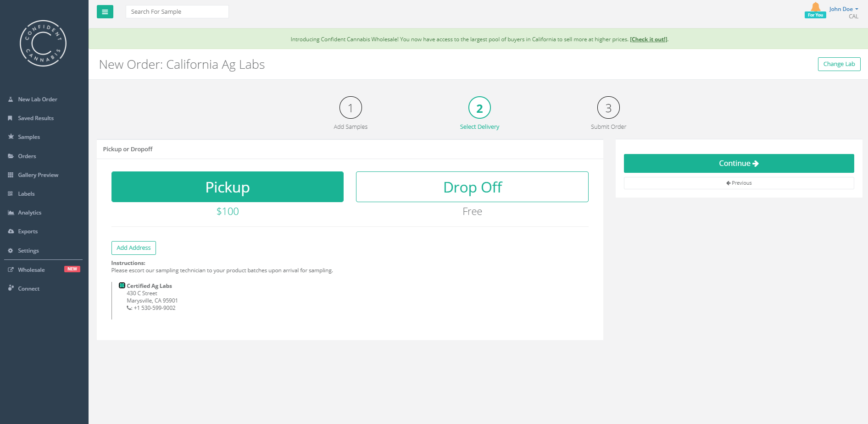Click the Pickup or Dropoff panel heading
Viewport: 868px width, 424px height.
click(128, 149)
